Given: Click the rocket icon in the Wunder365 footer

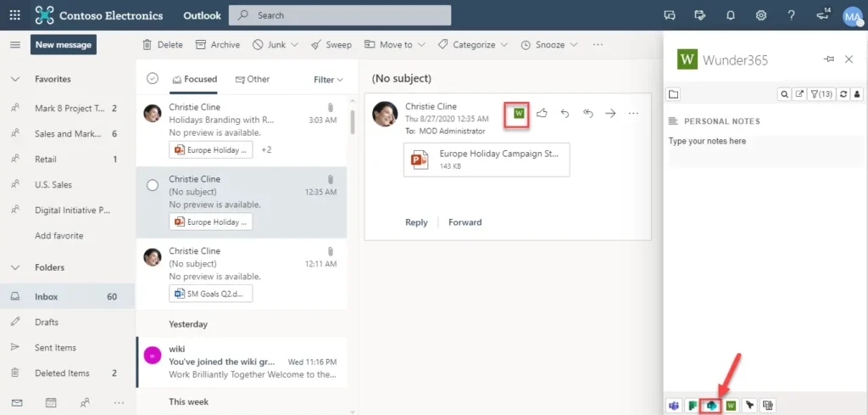Looking at the screenshot, I should (748, 406).
